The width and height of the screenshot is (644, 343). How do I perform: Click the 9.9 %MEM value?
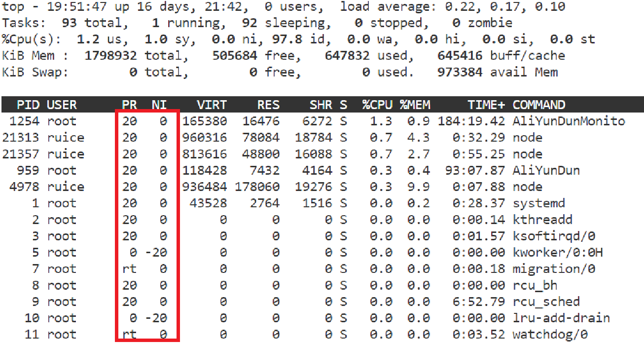point(419,187)
